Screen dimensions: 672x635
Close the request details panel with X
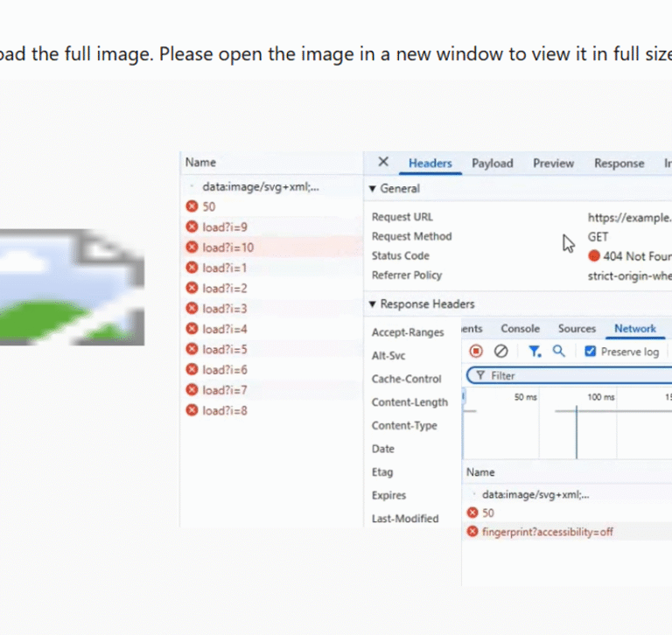tap(382, 163)
